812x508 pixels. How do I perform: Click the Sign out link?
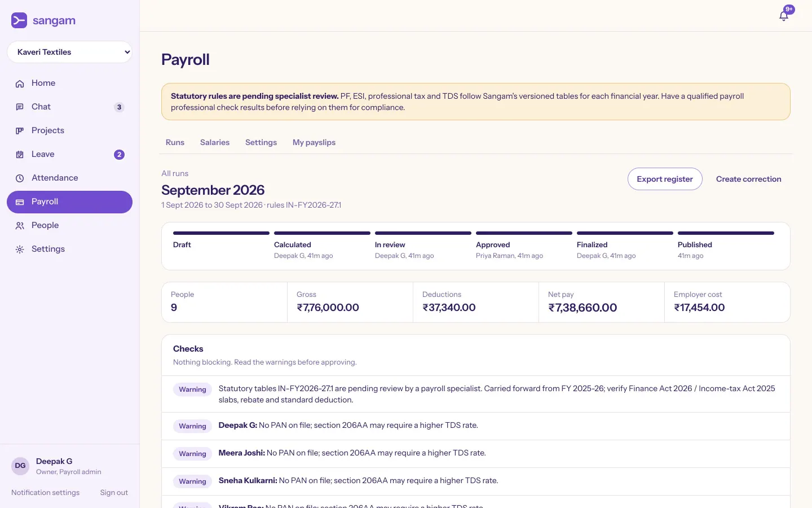[114, 493]
